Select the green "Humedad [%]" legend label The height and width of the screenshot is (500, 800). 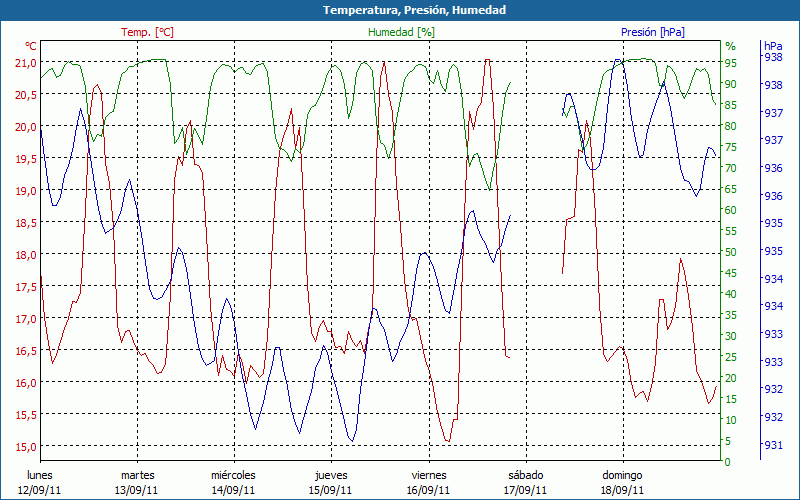point(401,32)
